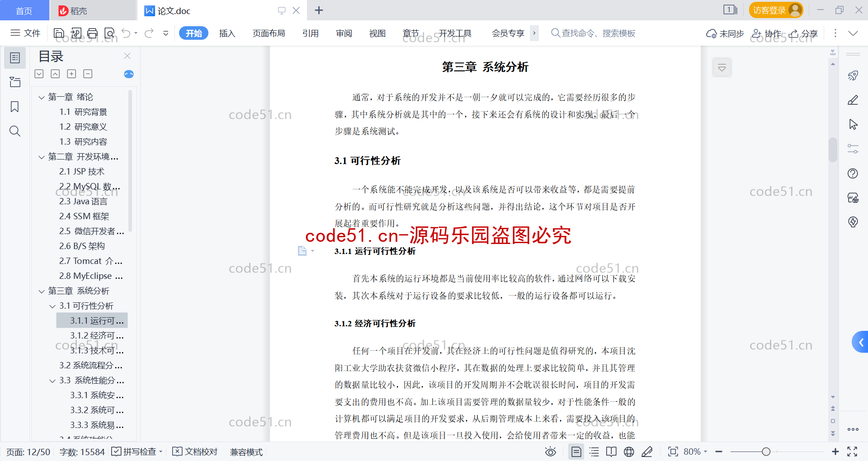Click the plus promote-level box in outline panel
The image size is (868, 461).
71,74
